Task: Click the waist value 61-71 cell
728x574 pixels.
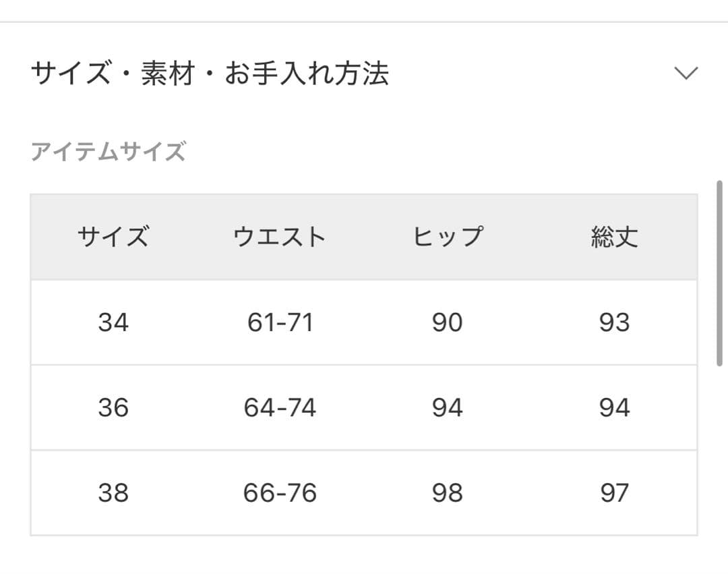Action: 279,322
